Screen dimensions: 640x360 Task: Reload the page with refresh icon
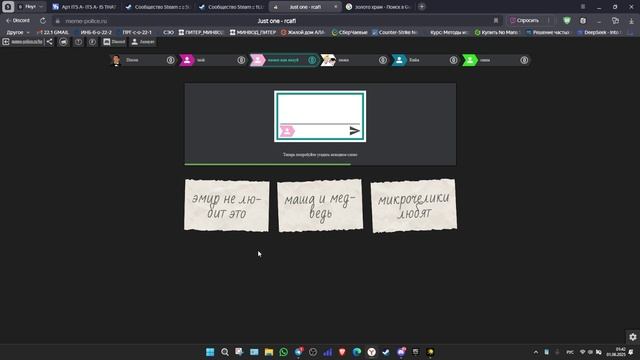43,20
